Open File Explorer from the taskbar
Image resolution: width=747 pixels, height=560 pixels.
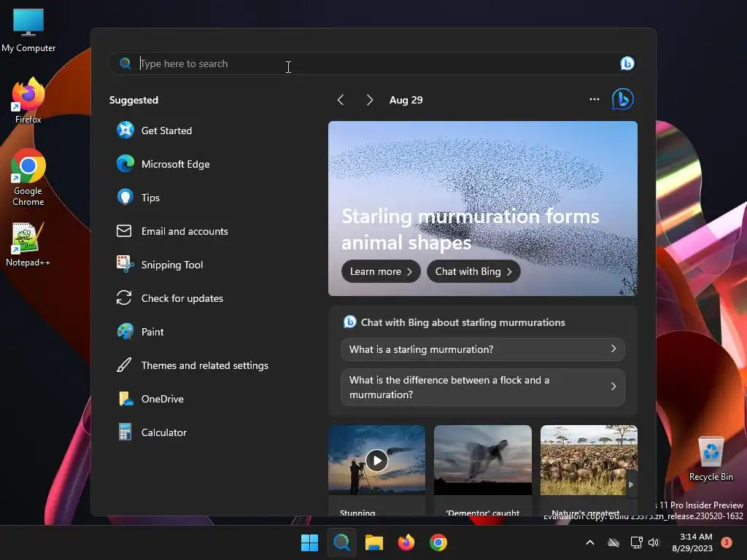(374, 542)
